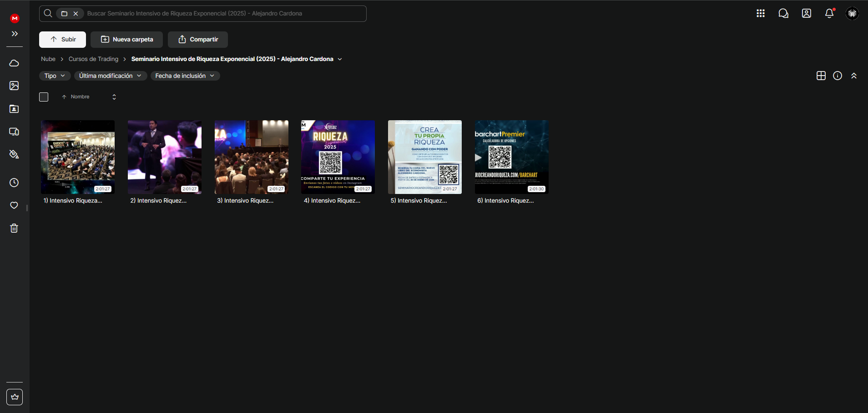
Task: Click the crown upgrade icon at bottom
Action: (x=15, y=397)
